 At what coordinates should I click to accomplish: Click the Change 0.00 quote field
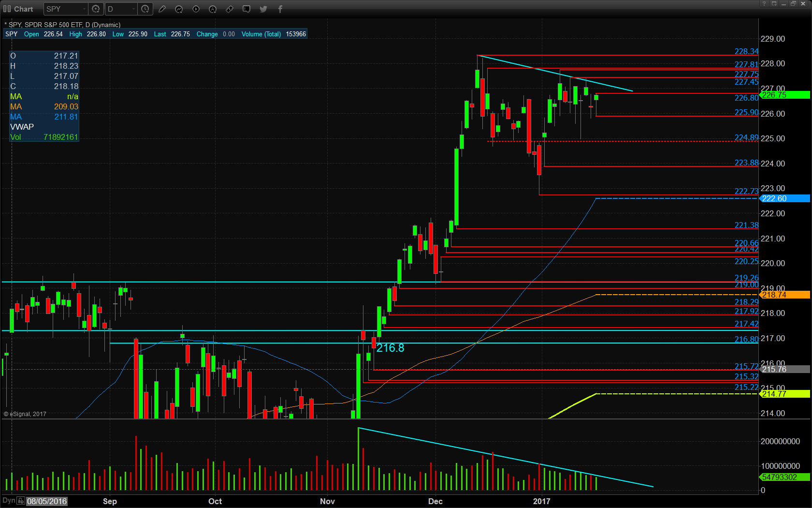[216, 34]
